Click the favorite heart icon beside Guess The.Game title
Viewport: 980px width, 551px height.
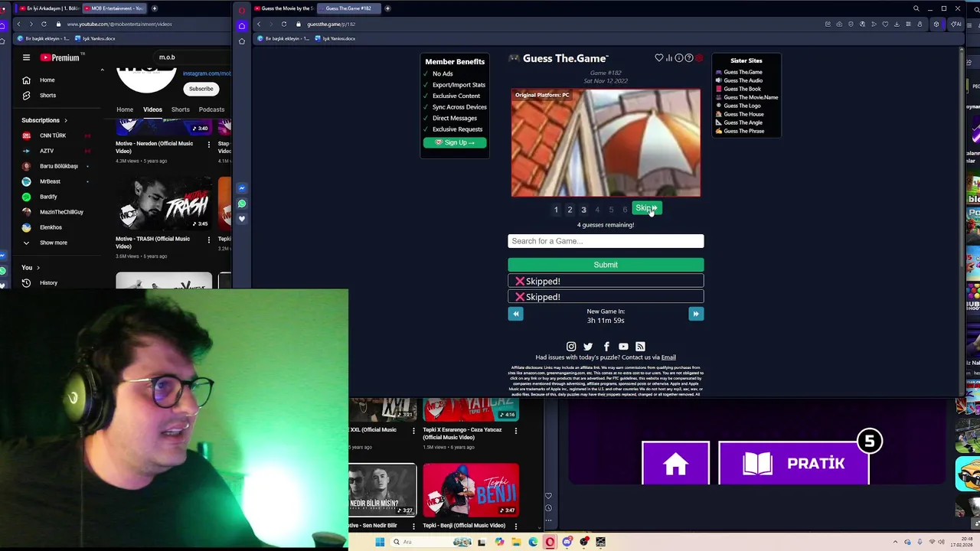[658, 58]
